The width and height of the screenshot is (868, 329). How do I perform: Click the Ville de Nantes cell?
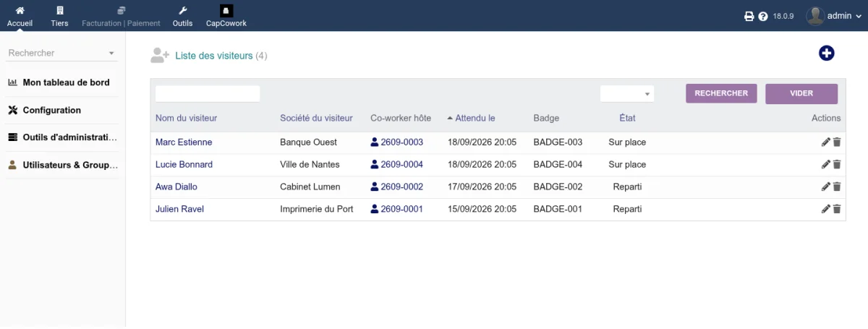click(310, 165)
